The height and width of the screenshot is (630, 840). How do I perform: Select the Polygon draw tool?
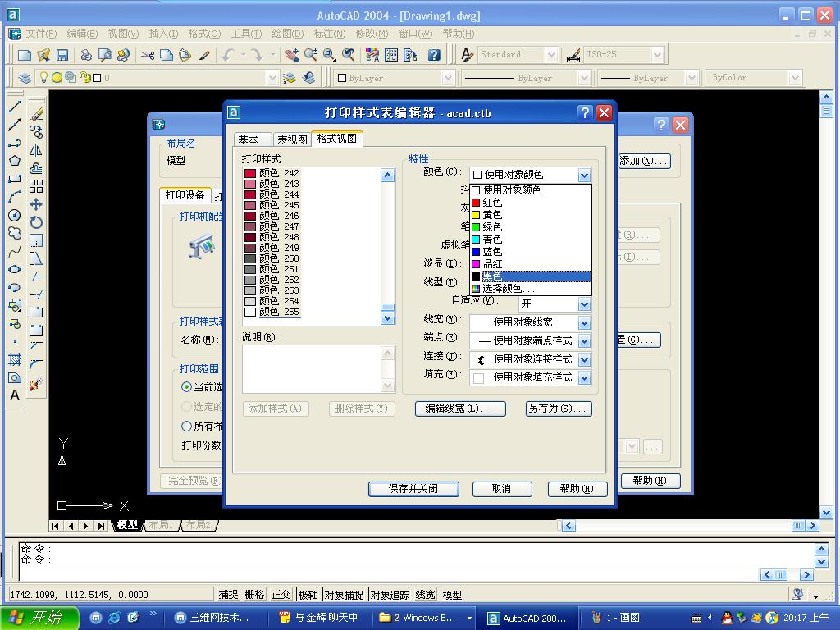(x=15, y=161)
